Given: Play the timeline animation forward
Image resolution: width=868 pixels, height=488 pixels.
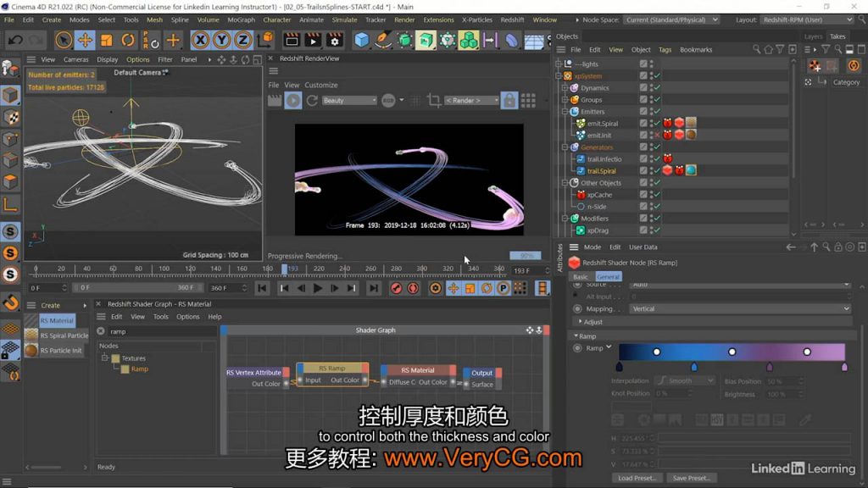Looking at the screenshot, I should click(318, 288).
